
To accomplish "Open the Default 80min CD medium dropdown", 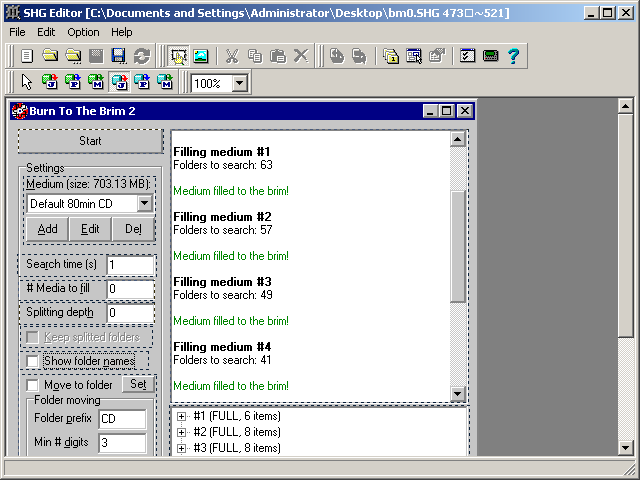I will [145, 204].
